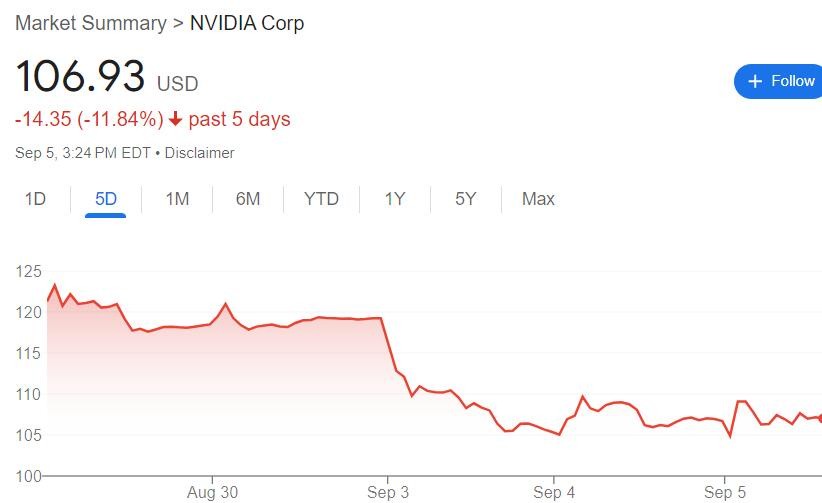Click the Aug 30 date axis label
The width and height of the screenshot is (822, 503).
point(213,492)
